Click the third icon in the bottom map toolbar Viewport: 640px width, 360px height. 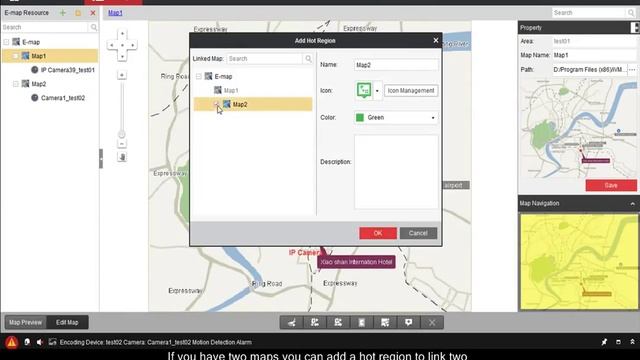(338, 322)
